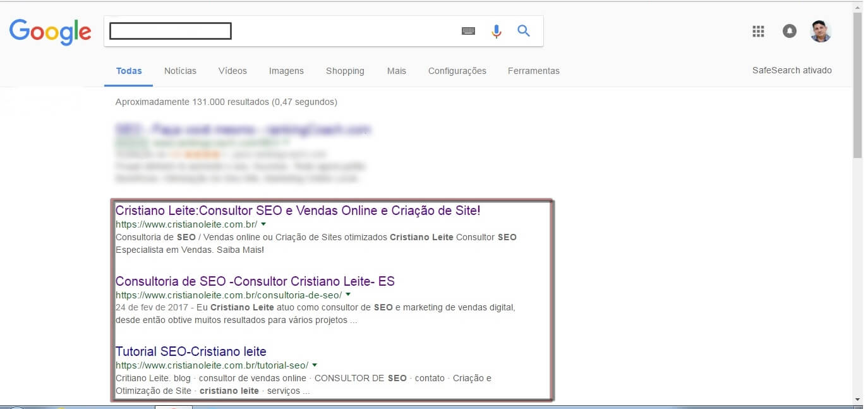Open 'Tutorial SEO-Cristiano leite' result
Viewport: 868px width, 409px height.
191,351
